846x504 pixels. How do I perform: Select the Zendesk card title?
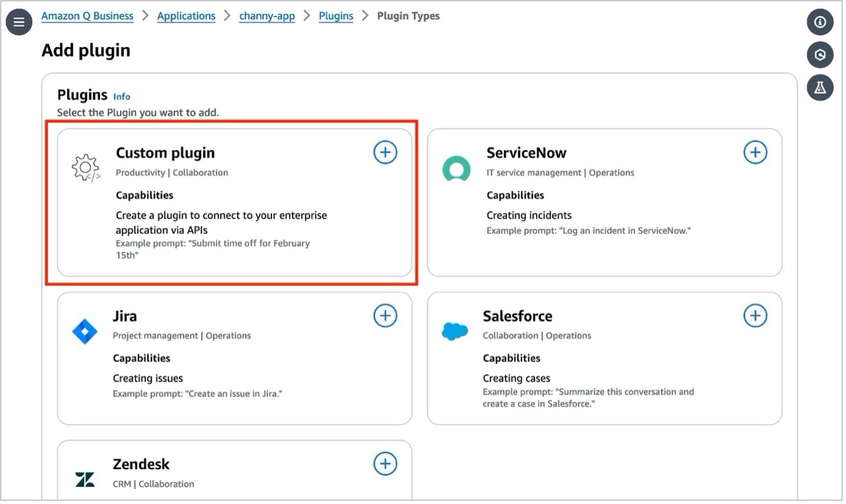[x=141, y=464]
